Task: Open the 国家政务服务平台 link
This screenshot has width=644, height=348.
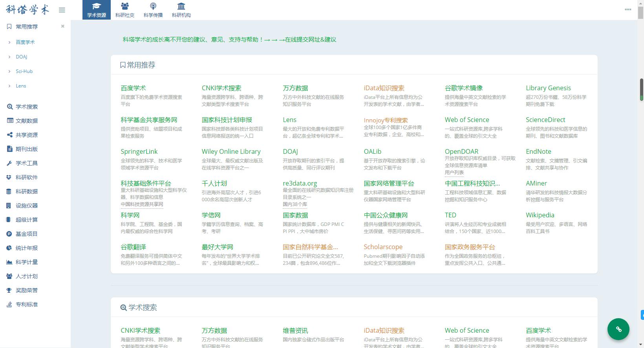Action: click(x=470, y=247)
